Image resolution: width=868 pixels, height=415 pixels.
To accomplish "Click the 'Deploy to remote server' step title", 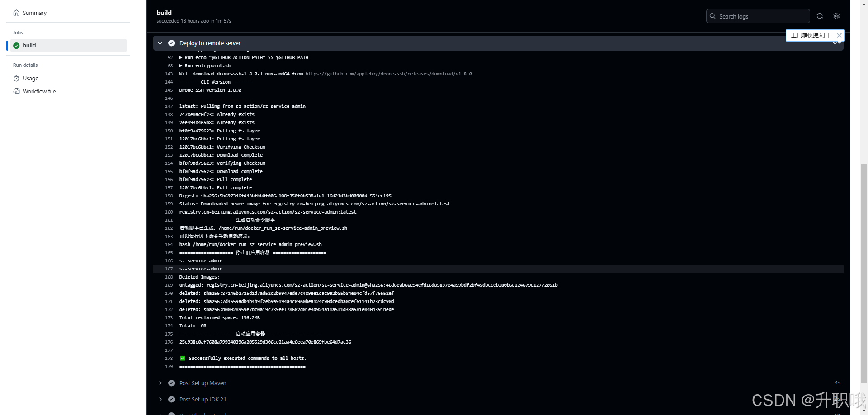I will 210,43.
